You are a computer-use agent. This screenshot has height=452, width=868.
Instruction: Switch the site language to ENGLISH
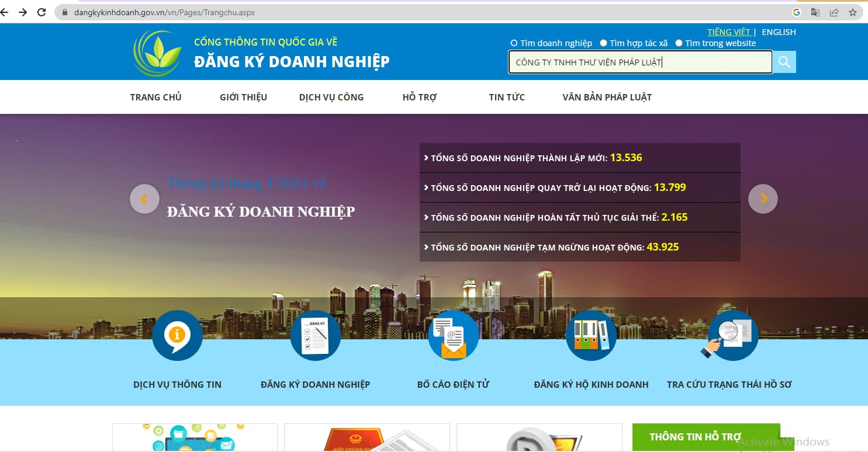tap(779, 32)
